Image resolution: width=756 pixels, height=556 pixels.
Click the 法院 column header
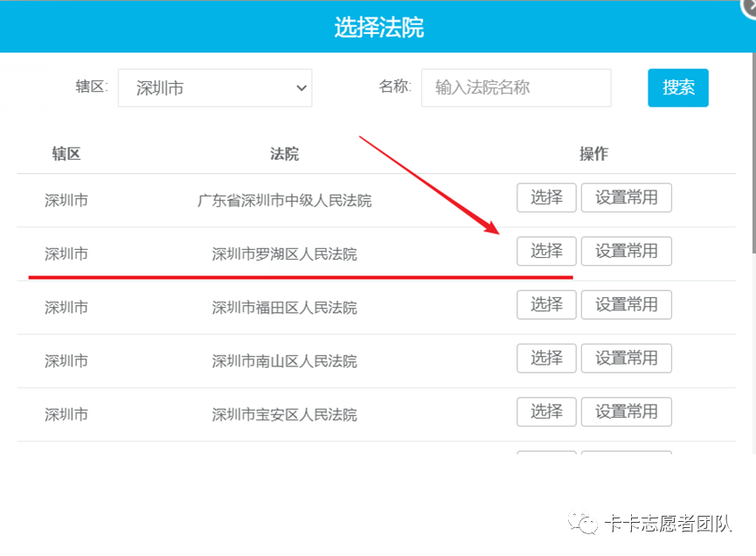click(284, 155)
